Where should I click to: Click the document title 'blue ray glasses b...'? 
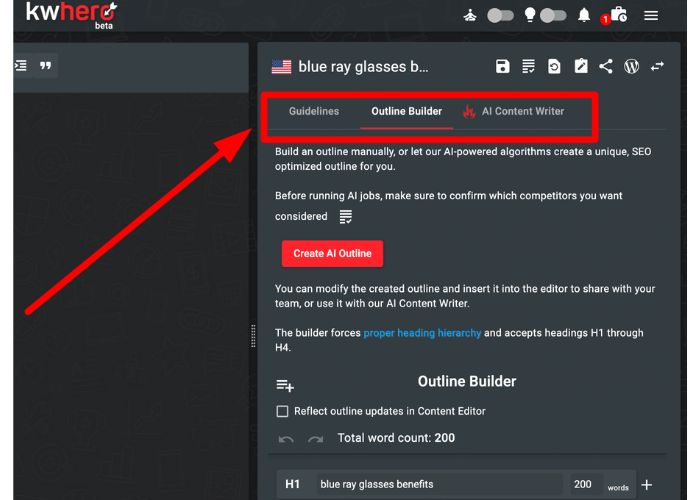(363, 67)
